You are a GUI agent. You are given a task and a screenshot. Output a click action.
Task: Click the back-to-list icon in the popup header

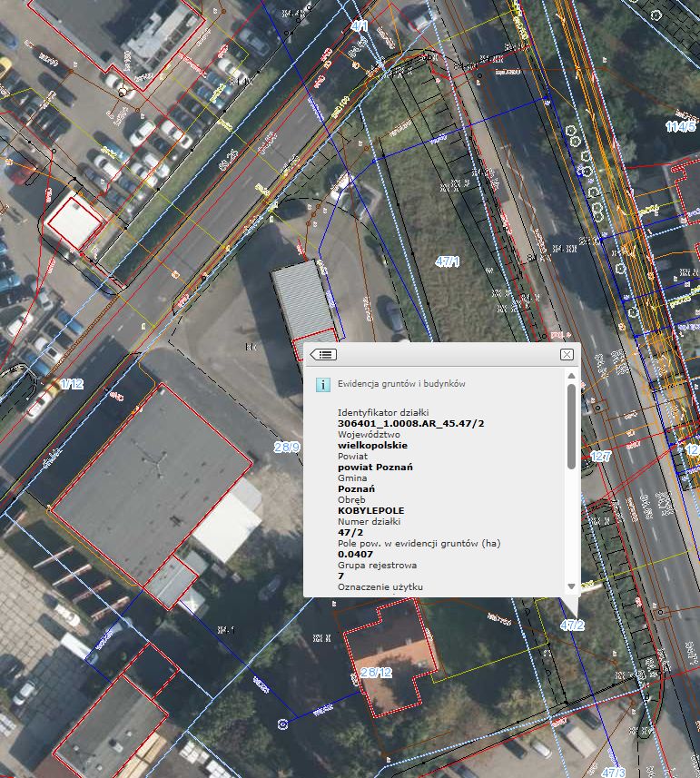point(323,354)
